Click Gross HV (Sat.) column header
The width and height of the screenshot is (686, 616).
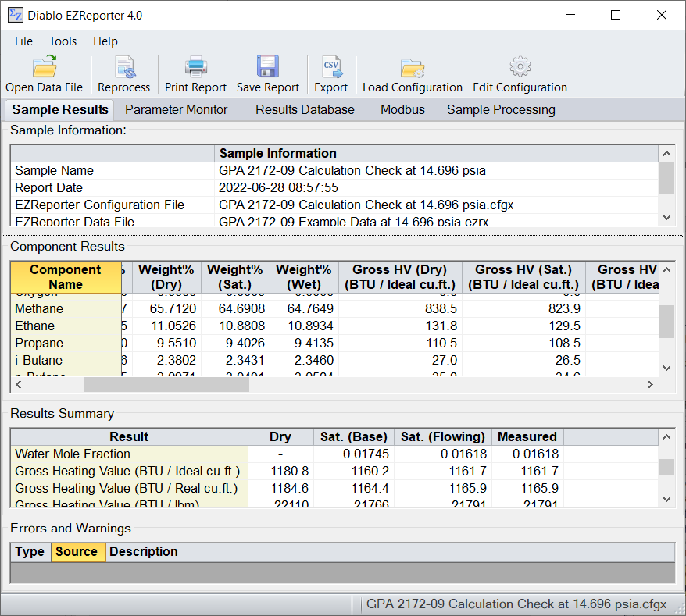(523, 277)
